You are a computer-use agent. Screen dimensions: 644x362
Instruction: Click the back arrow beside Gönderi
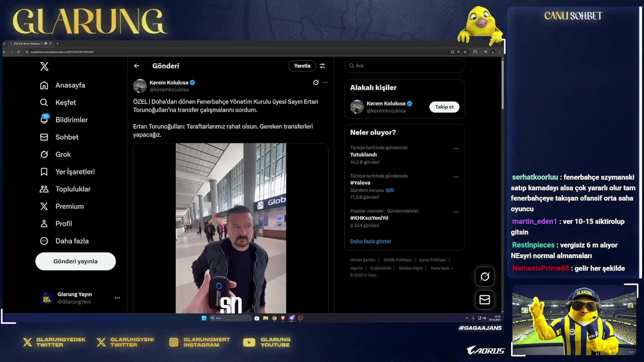[x=136, y=66]
